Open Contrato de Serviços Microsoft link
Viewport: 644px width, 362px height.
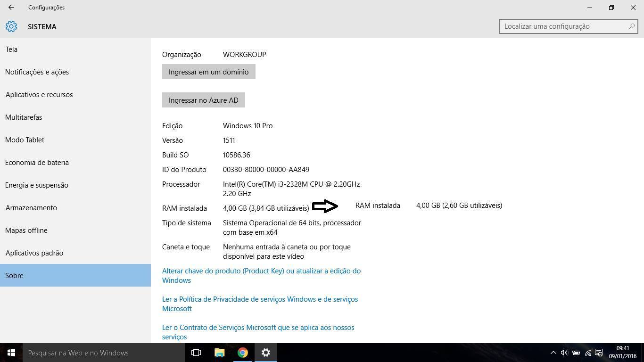(x=258, y=332)
